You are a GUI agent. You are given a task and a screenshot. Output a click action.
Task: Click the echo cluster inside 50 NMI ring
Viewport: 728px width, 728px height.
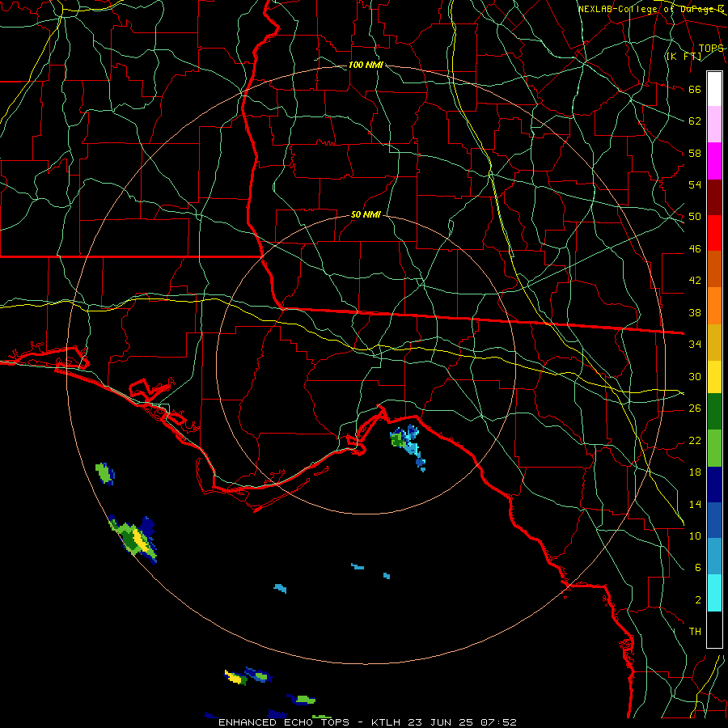[x=408, y=447]
